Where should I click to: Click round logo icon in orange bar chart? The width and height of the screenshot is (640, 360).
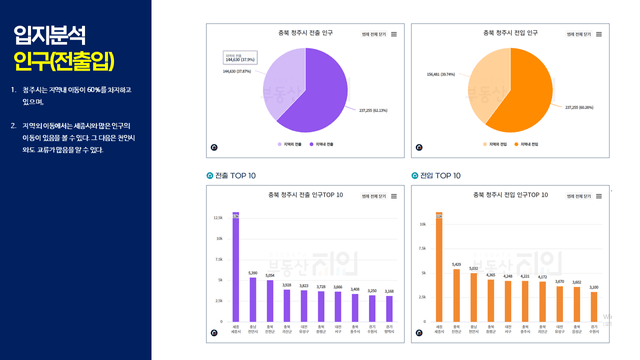419,333
